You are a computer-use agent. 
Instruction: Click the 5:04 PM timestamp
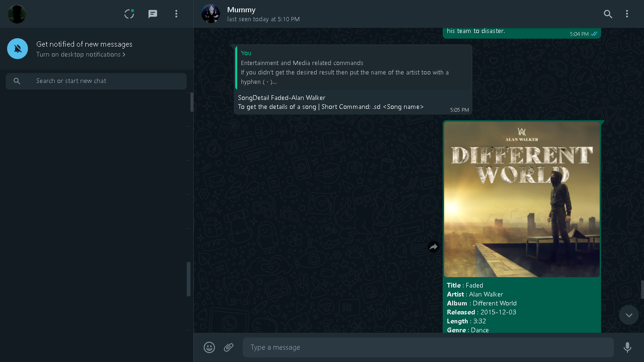coord(579,34)
